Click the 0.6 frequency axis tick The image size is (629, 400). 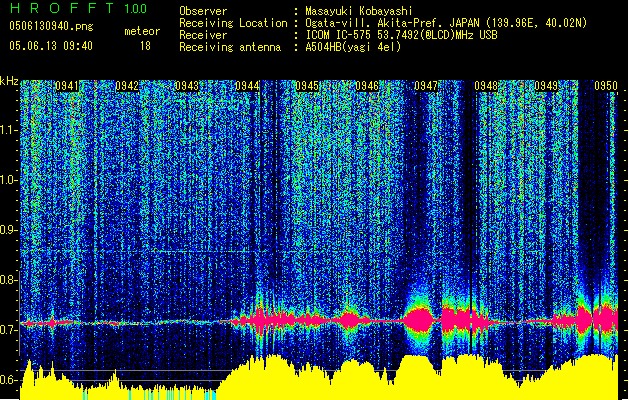[x=9, y=380]
